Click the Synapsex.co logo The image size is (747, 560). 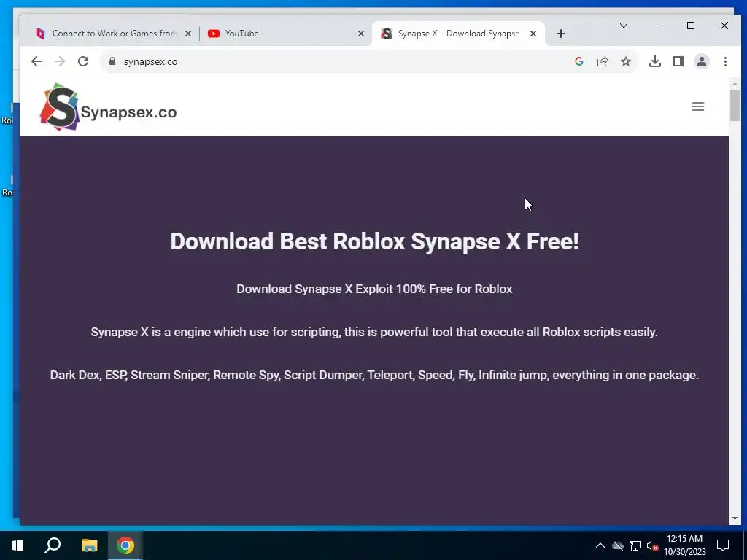(x=108, y=107)
